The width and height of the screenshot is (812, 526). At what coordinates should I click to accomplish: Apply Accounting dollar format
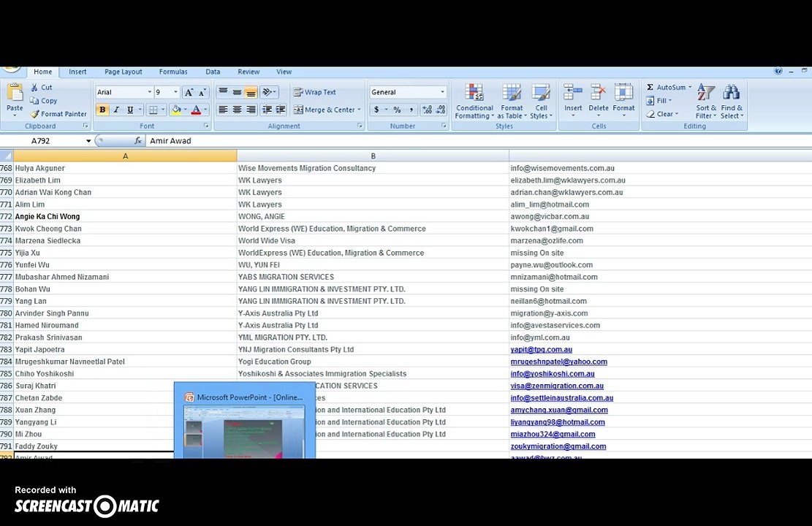click(376, 110)
